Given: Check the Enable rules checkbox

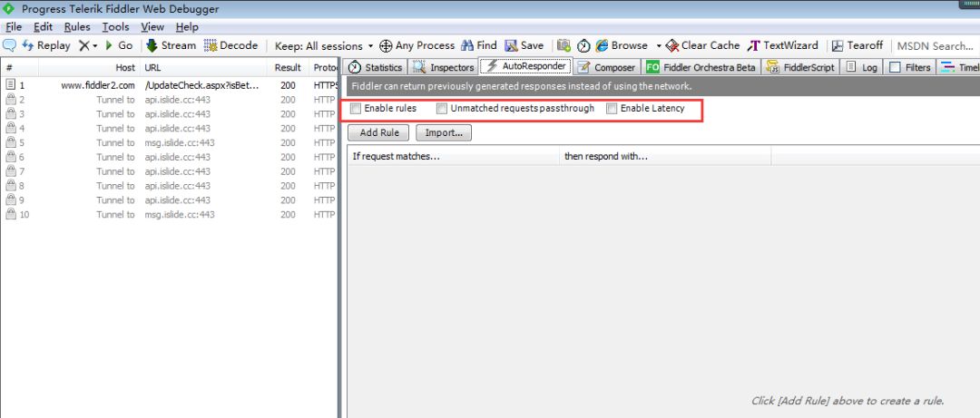Looking at the screenshot, I should coord(356,109).
